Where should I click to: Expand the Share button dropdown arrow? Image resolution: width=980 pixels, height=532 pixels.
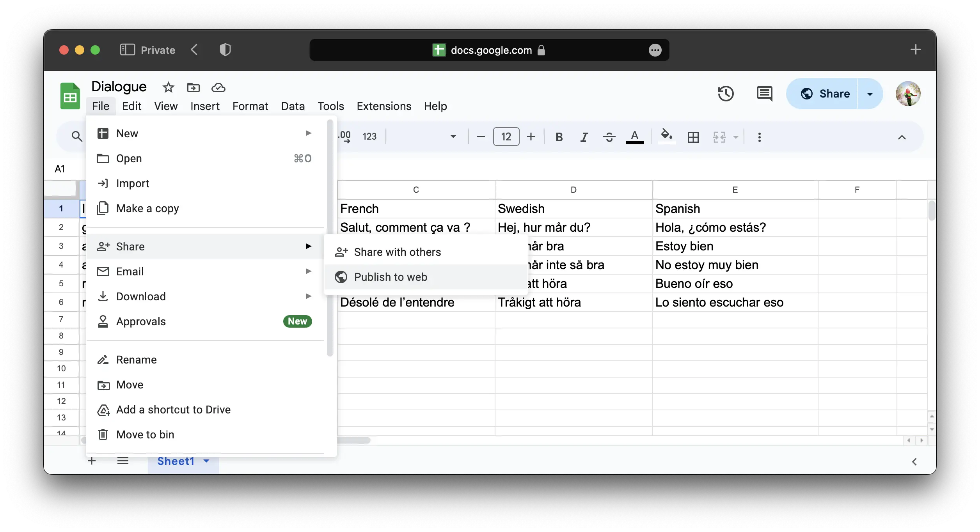[x=870, y=94]
